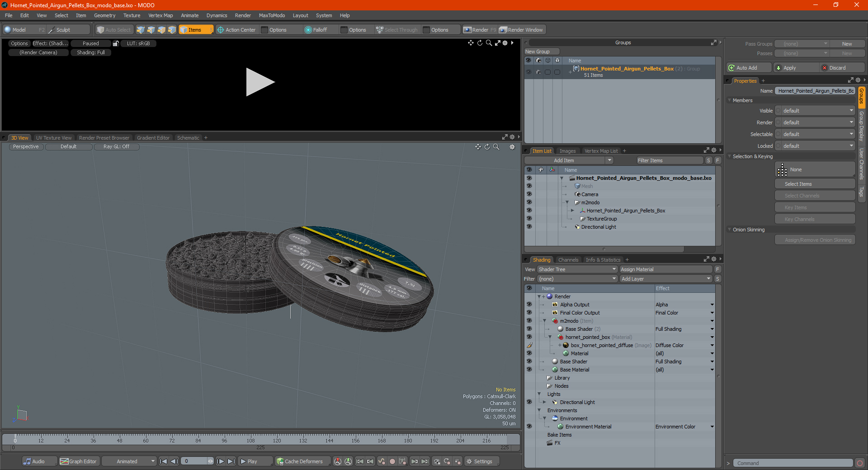Collapse m2modo folder in Item List
Image resolution: width=868 pixels, height=470 pixels.
pos(567,202)
